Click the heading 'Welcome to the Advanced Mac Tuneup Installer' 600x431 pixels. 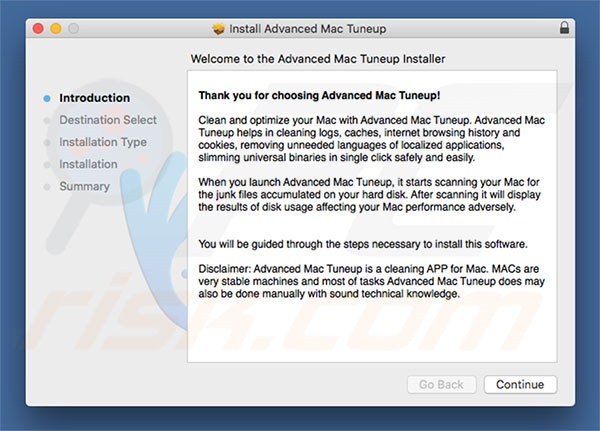318,59
